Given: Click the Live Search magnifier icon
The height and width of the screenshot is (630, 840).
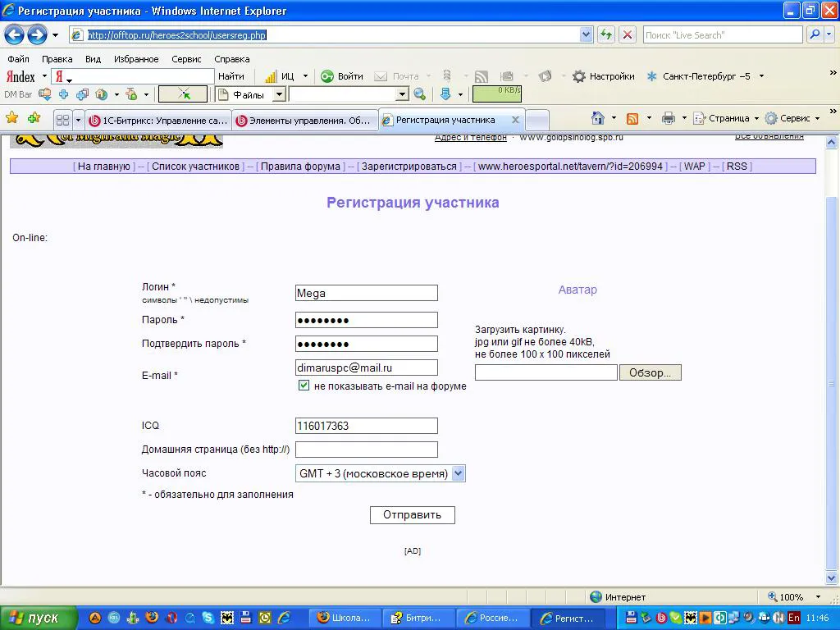Looking at the screenshot, I should coord(815,34).
